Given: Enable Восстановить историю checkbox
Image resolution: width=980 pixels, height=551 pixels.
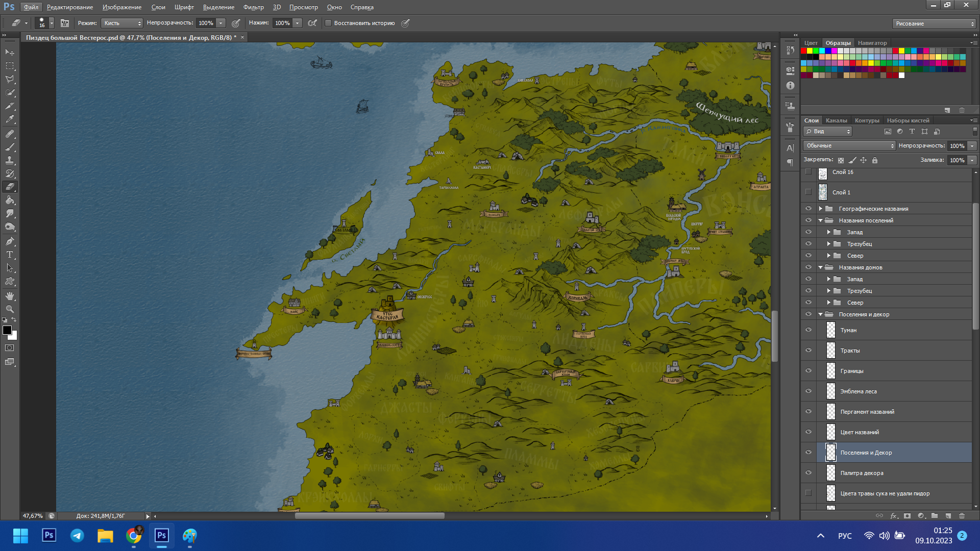Looking at the screenshot, I should click(x=328, y=23).
